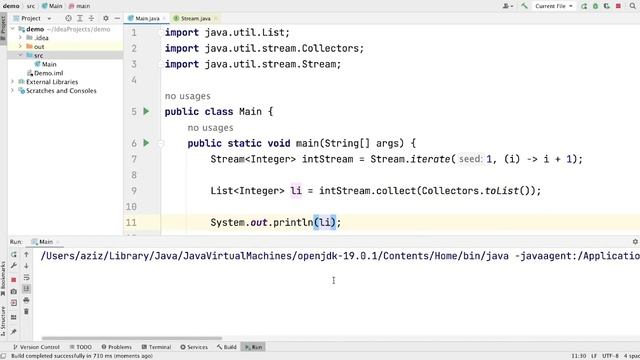Hide the Project panel with minus icon

point(117,18)
